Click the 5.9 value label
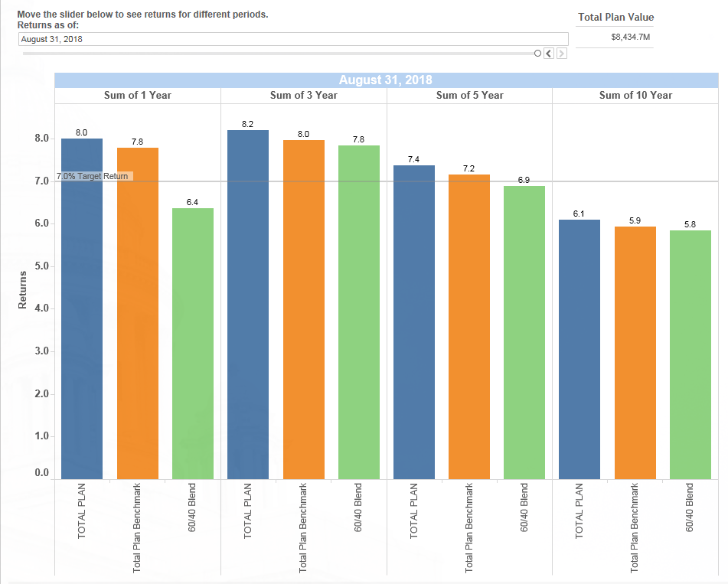The image size is (728, 584). (635, 220)
